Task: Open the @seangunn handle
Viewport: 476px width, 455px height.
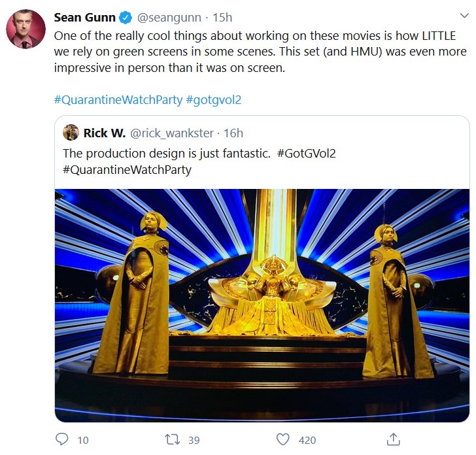Action: (x=166, y=17)
